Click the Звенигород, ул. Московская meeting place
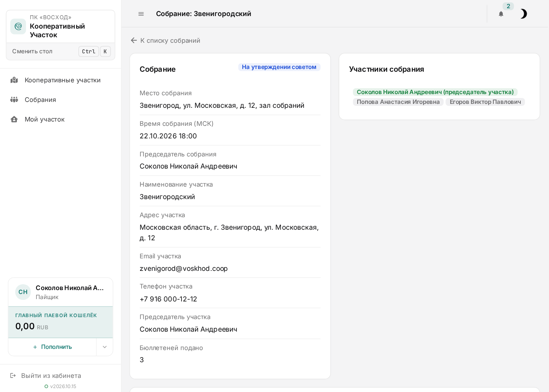Image resolution: width=549 pixels, height=392 pixels. [x=222, y=105]
